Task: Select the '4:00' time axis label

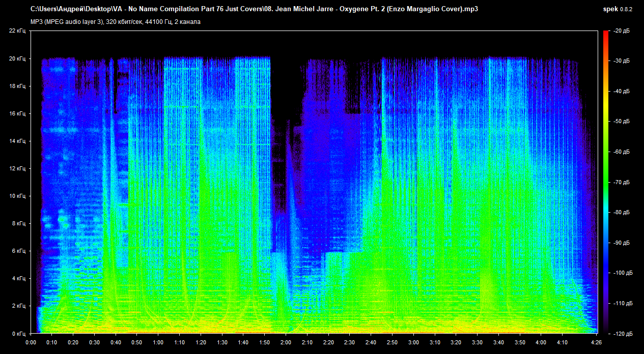Action: click(542, 342)
